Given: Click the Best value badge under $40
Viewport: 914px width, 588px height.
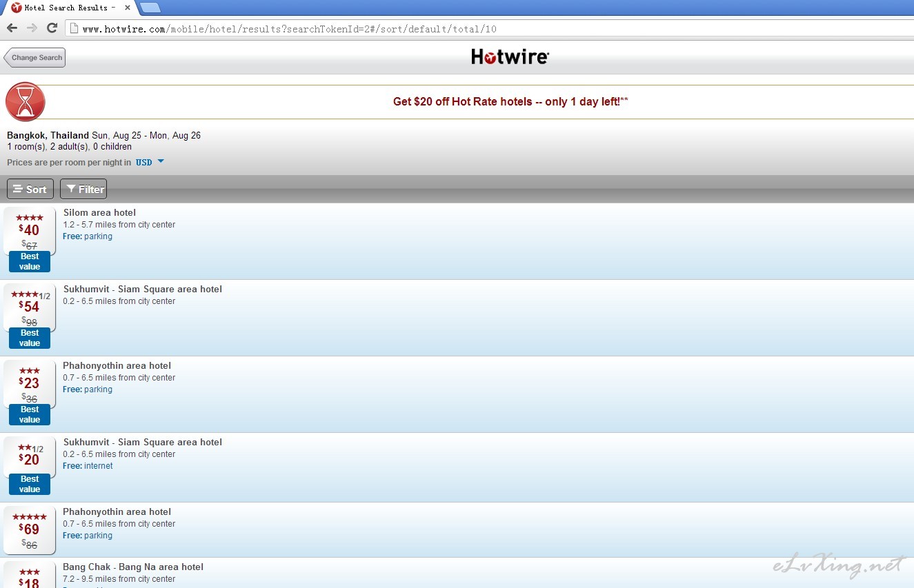Looking at the screenshot, I should [30, 262].
